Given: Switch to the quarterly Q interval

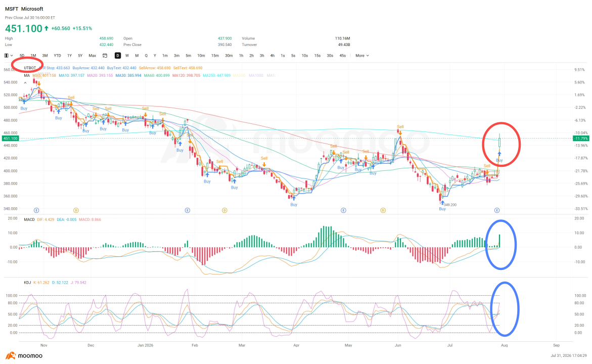Looking at the screenshot, I should [146, 56].
